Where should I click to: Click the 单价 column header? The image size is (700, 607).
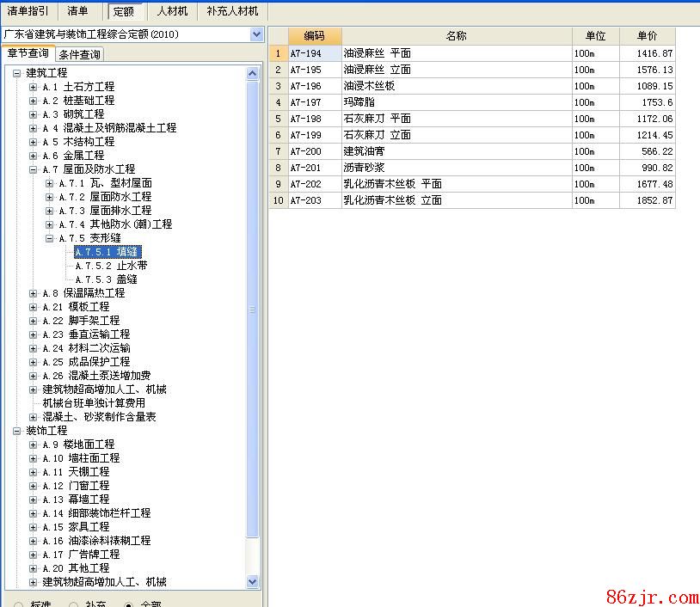coord(647,36)
